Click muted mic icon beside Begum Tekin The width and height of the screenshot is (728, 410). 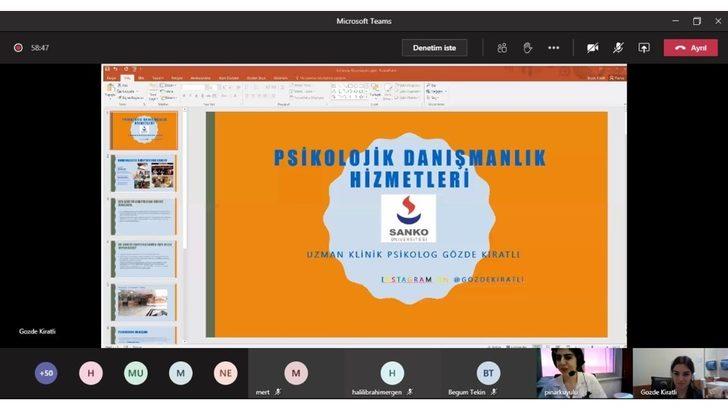coord(494,392)
